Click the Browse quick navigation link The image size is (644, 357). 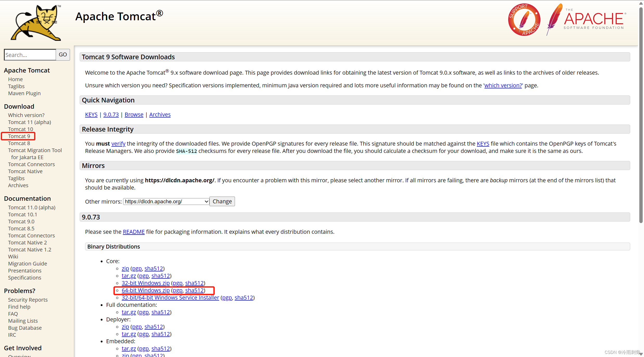[133, 114]
